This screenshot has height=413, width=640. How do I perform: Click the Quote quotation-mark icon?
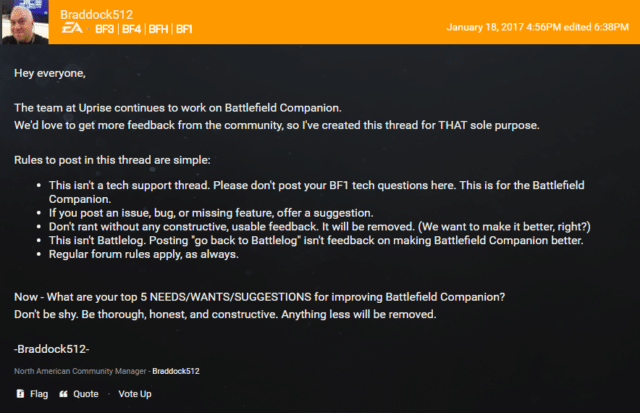pyautogui.click(x=64, y=394)
